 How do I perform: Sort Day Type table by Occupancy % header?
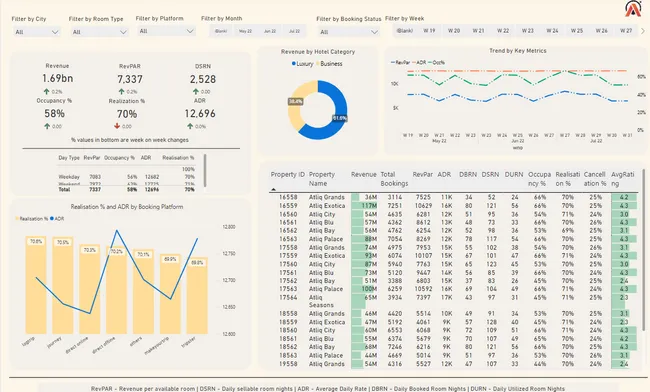tap(119, 158)
